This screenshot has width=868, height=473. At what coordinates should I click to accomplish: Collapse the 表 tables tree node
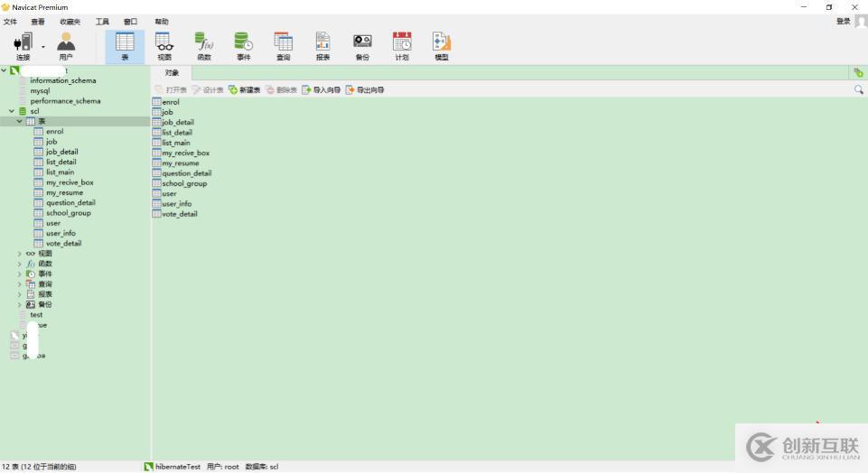(x=20, y=121)
